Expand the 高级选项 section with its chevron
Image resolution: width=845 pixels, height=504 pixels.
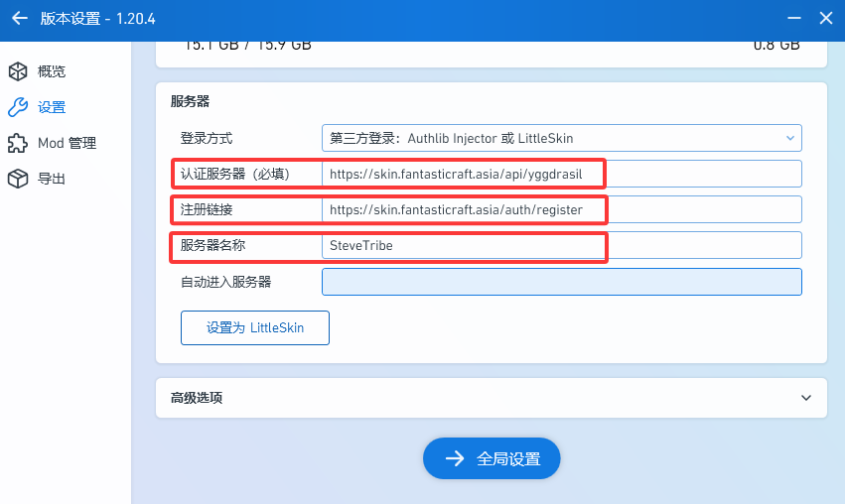pos(805,398)
